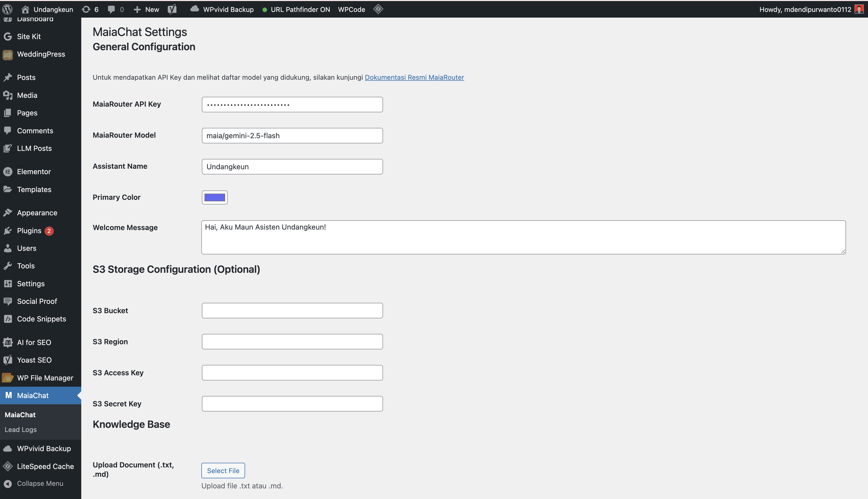The image size is (868, 499).
Task: Click the Templates folder icon
Action: point(8,189)
